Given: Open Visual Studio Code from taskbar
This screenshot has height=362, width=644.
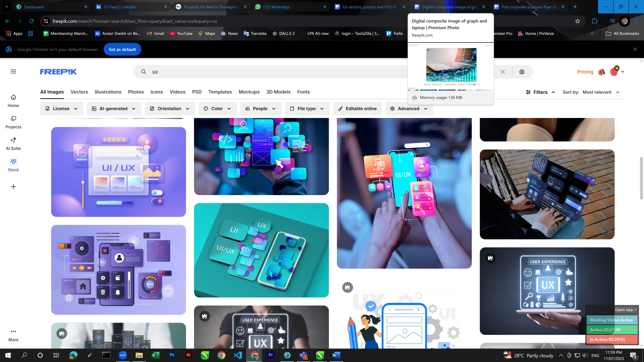Looking at the screenshot, I should click(238, 355).
